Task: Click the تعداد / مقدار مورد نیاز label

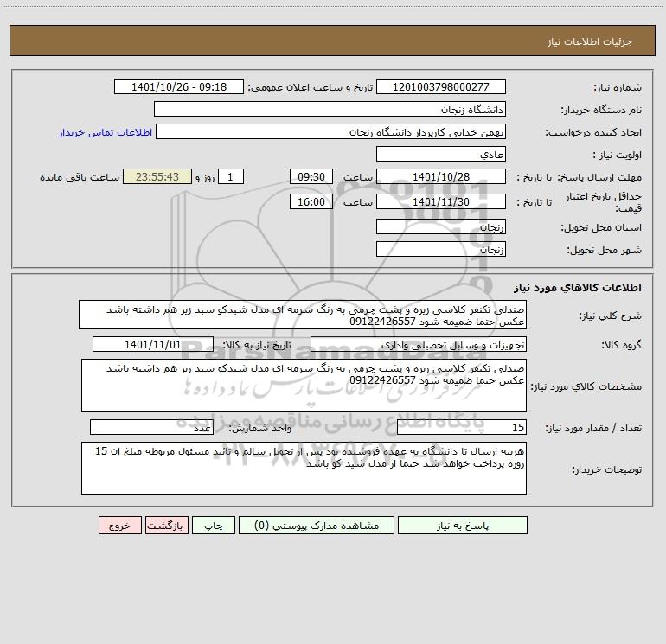Action: [593, 429]
